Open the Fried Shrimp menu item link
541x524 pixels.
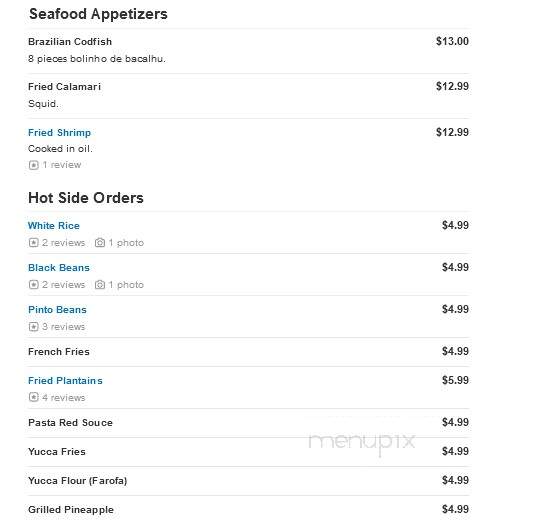pos(59,133)
